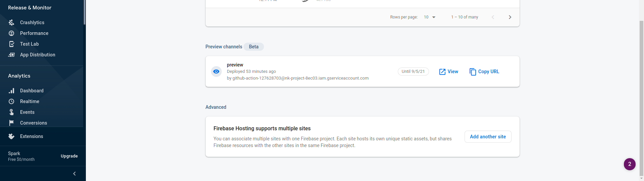Click 'Free $0/month' text
The image size is (644, 181).
[21, 160]
